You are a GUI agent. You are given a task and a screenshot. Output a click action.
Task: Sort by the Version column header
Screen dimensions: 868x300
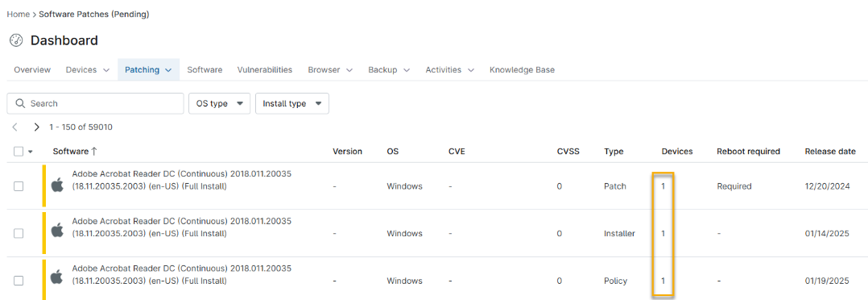pos(347,151)
